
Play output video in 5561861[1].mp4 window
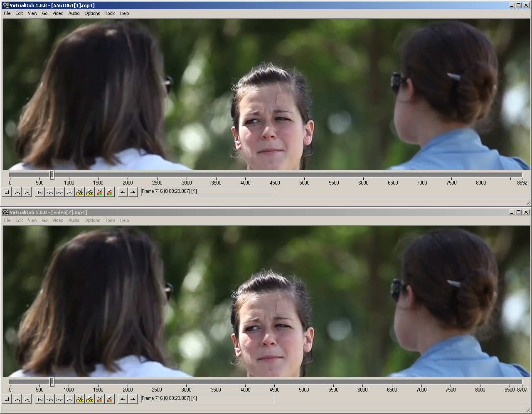pos(27,192)
